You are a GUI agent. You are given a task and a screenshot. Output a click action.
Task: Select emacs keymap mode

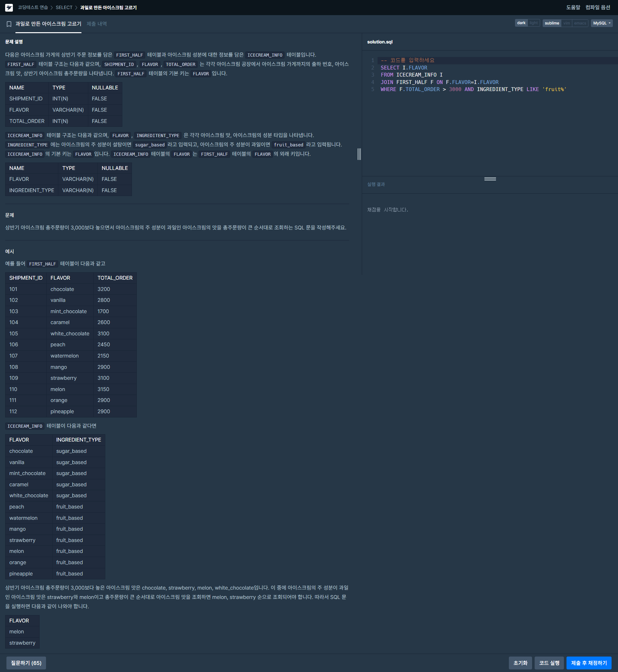[580, 23]
